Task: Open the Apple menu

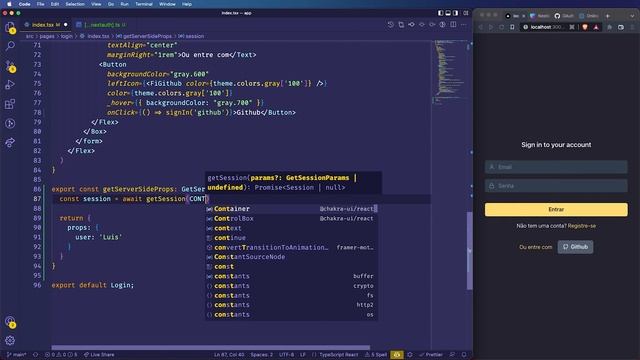Action: (x=9, y=4)
